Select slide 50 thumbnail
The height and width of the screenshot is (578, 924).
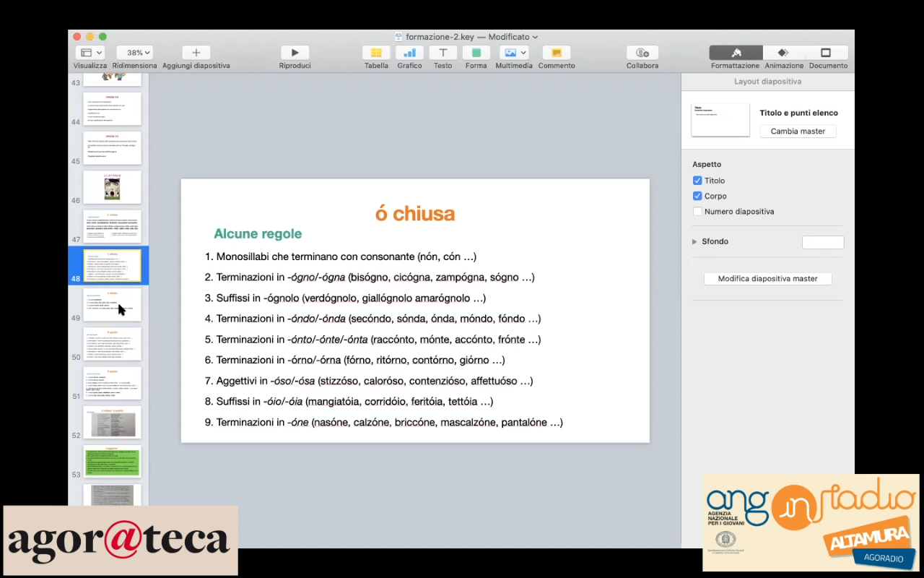pos(112,344)
